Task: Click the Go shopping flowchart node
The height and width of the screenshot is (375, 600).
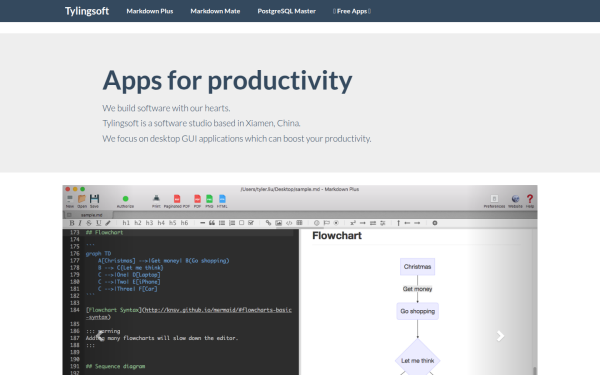Action: pos(417,311)
